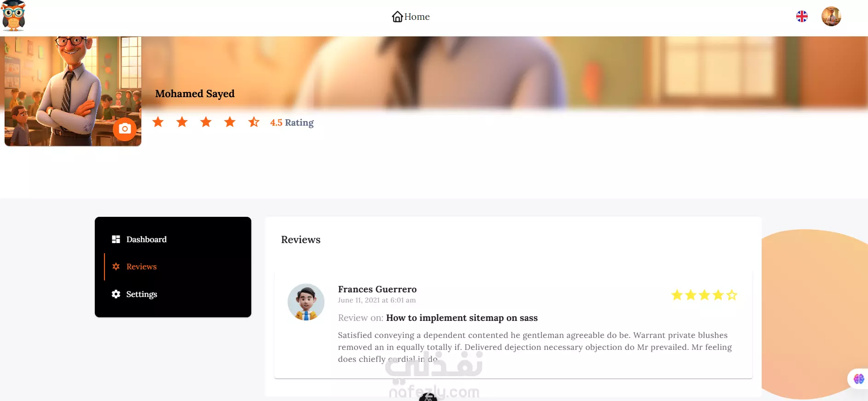This screenshot has height=401, width=868.
Task: Open the UK flag language selector
Action: coord(802,17)
